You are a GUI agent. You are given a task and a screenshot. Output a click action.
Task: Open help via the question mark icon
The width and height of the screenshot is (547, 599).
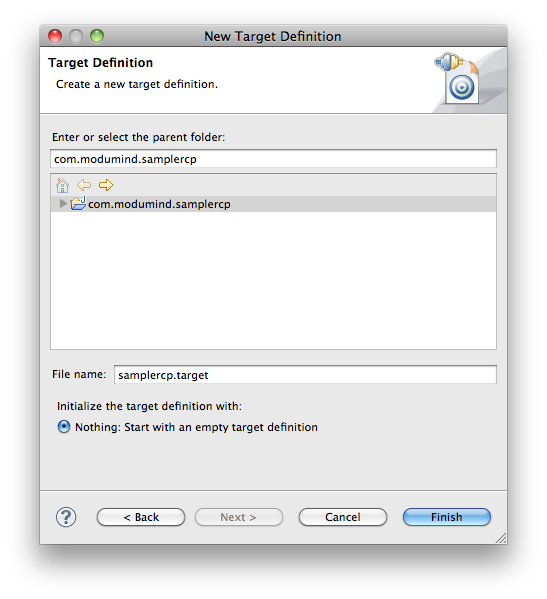click(66, 517)
